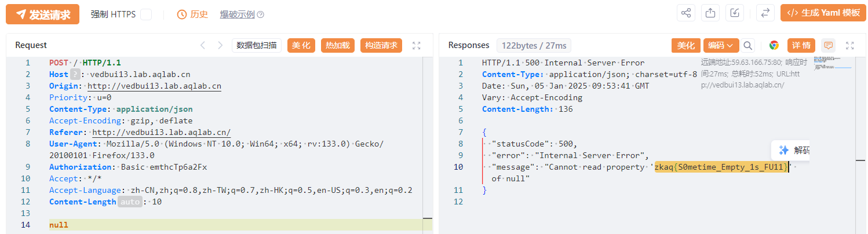The height and width of the screenshot is (234, 868).
Task: Search in Responses with magnifier icon
Action: click(748, 45)
